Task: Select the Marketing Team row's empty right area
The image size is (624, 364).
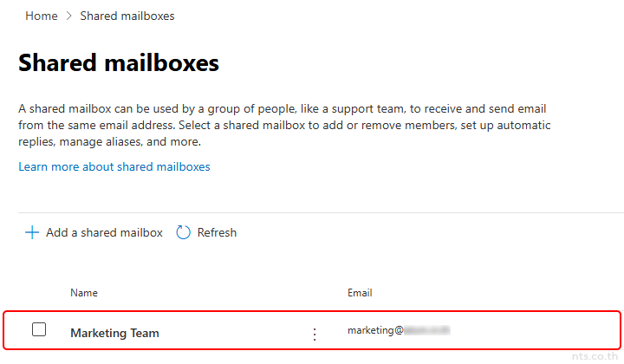Action: (537, 331)
